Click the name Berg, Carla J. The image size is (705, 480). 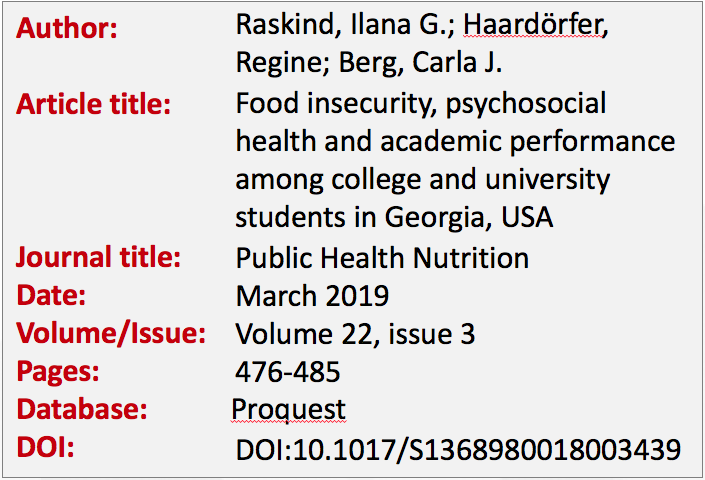[420, 62]
